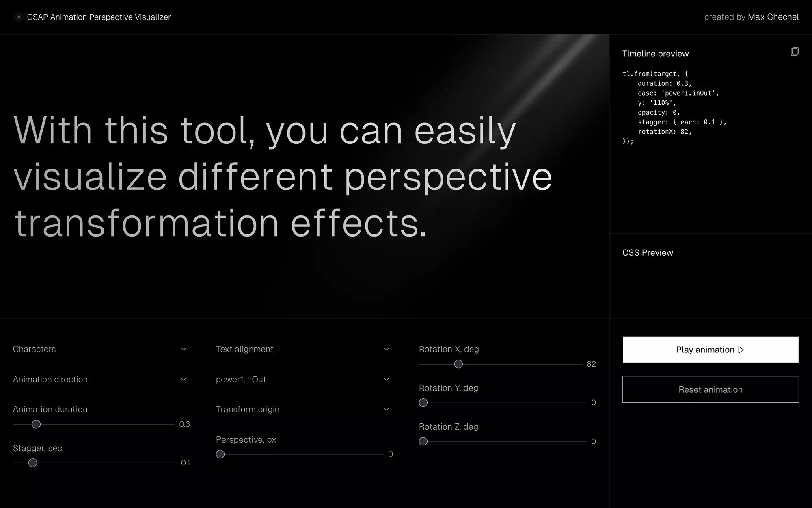Adjust the Rotation Z deg slider
This screenshot has width=812, height=508.
[423, 441]
